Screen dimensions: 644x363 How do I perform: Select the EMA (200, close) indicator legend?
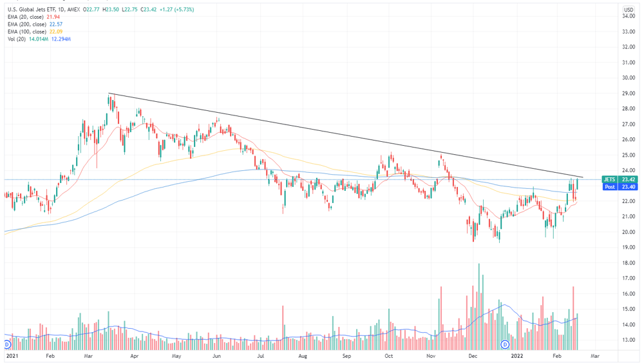pyautogui.click(x=28, y=25)
